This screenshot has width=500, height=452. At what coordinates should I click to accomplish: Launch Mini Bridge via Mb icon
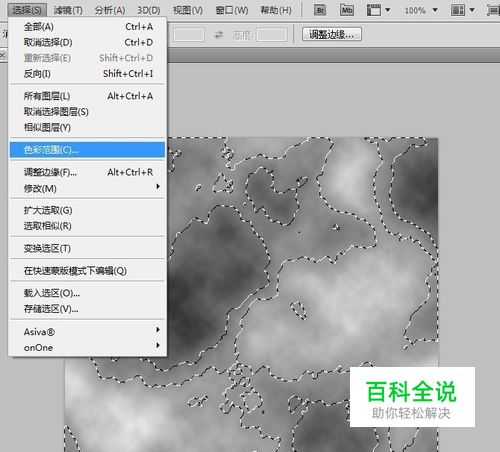pos(347,10)
